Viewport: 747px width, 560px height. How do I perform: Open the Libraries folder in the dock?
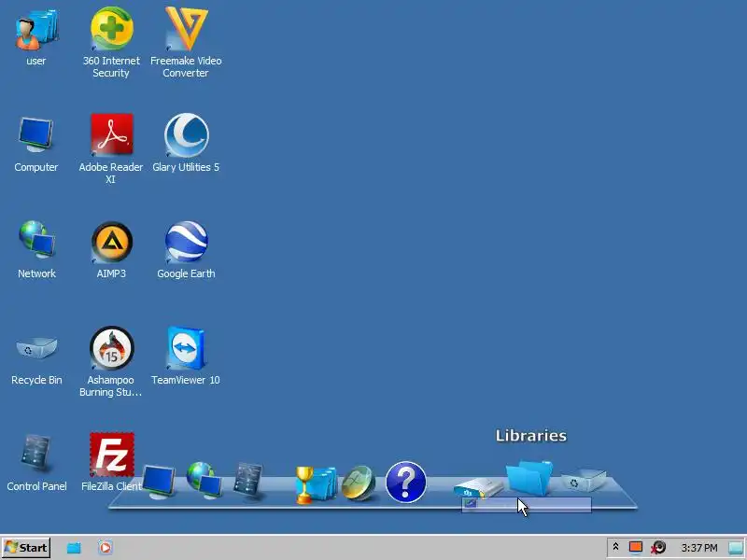529,478
